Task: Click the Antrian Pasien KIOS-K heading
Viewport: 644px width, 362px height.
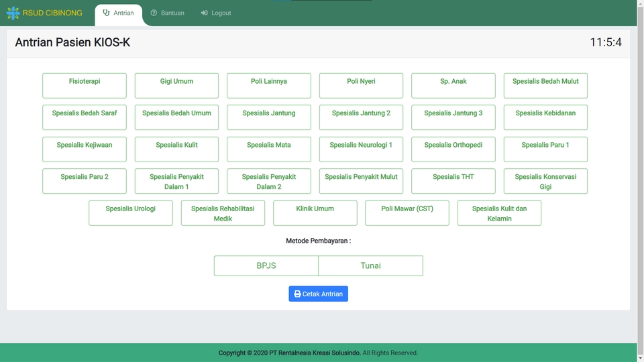Action: click(x=72, y=42)
